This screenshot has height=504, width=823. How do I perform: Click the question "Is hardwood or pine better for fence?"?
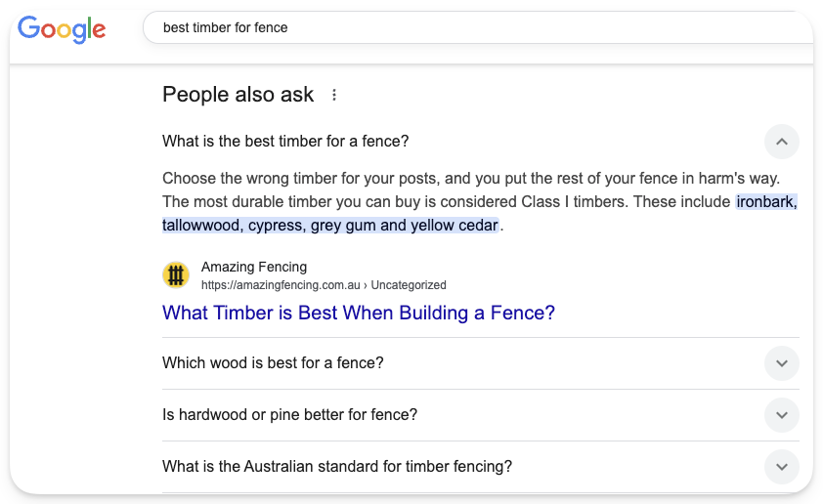[x=289, y=415]
